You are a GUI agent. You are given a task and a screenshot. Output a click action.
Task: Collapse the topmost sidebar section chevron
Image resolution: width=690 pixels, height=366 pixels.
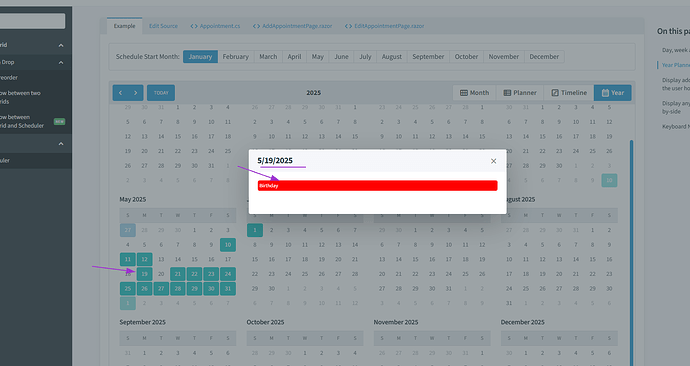(x=61, y=45)
